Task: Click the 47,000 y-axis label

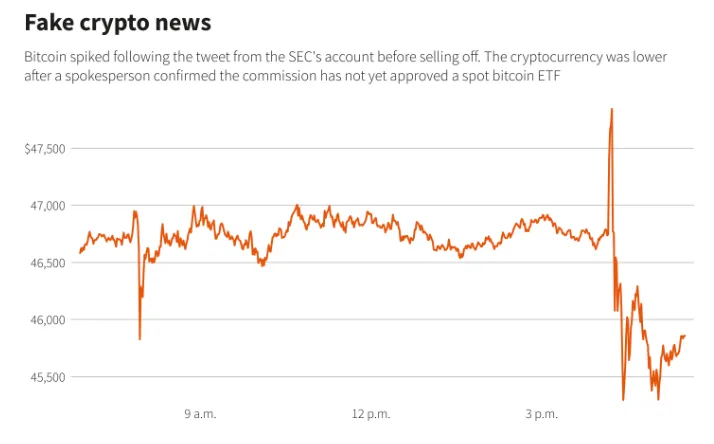Action: 48,206
